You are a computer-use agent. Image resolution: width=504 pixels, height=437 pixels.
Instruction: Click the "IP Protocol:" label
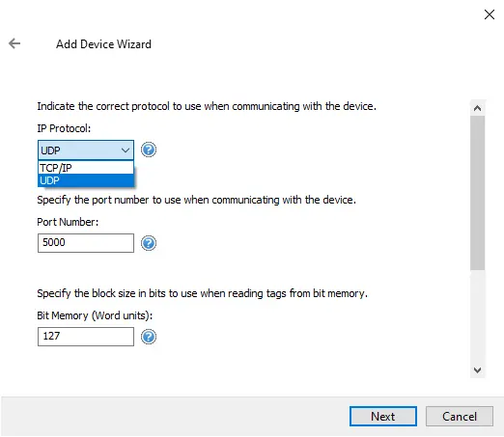pyautogui.click(x=64, y=128)
